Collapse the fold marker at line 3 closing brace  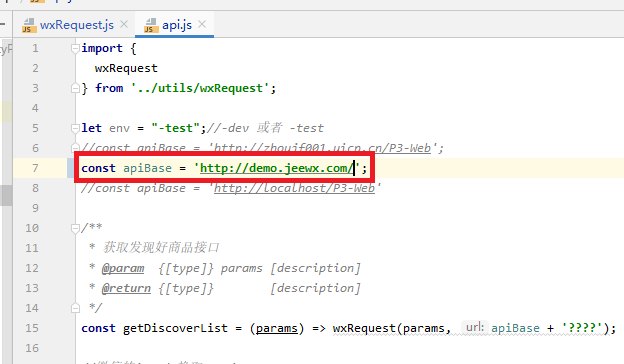(x=75, y=88)
